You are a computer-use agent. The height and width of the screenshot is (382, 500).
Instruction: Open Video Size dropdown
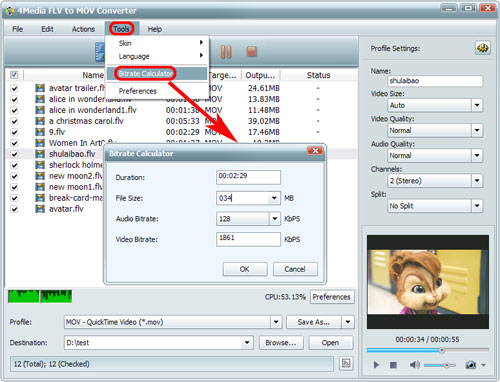tap(477, 105)
